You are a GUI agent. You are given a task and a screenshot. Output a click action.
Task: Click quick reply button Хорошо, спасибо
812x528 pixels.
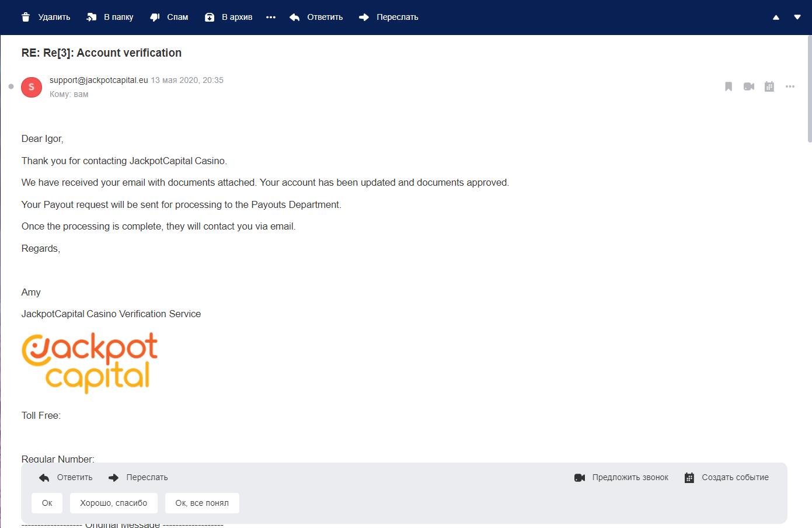[114, 503]
